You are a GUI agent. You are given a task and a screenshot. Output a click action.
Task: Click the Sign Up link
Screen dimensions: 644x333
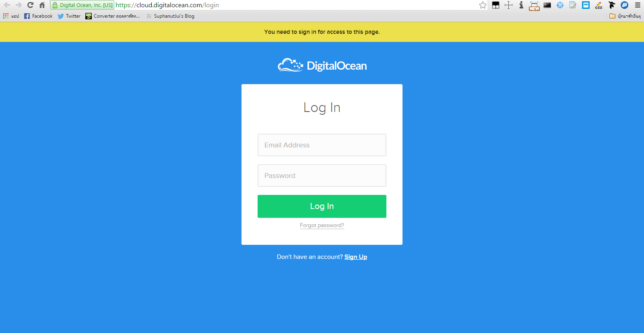pos(356,257)
